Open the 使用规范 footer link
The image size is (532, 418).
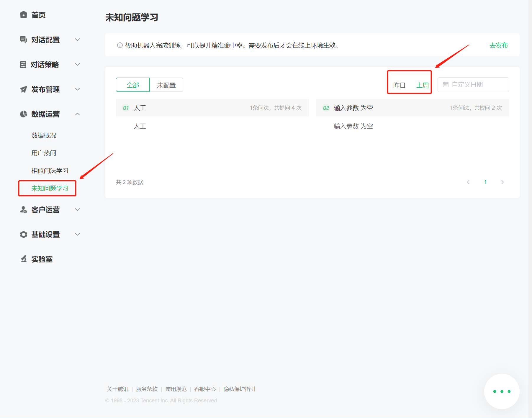pos(176,389)
